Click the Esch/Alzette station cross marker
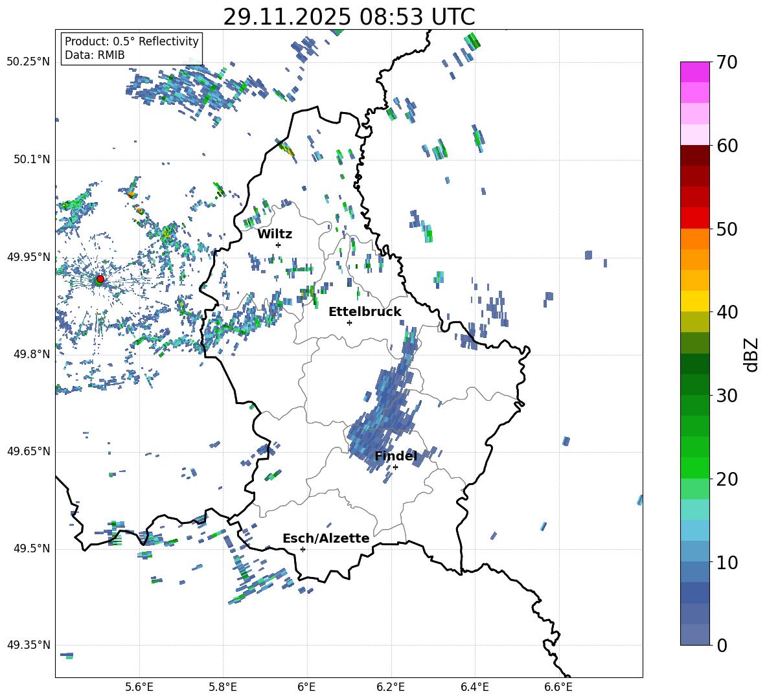The width and height of the screenshot is (767, 700). [x=303, y=549]
